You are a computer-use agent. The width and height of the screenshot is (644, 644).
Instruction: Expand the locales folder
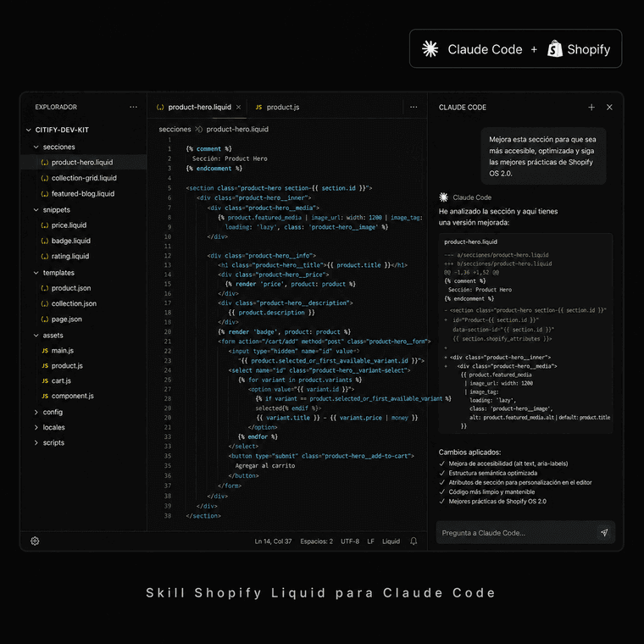(36, 427)
